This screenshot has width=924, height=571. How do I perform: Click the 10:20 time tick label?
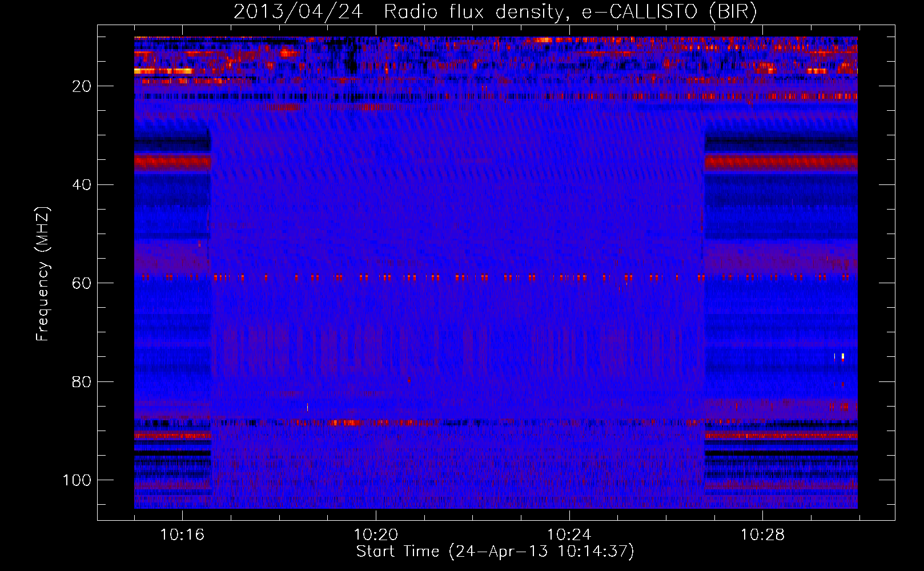pos(376,535)
